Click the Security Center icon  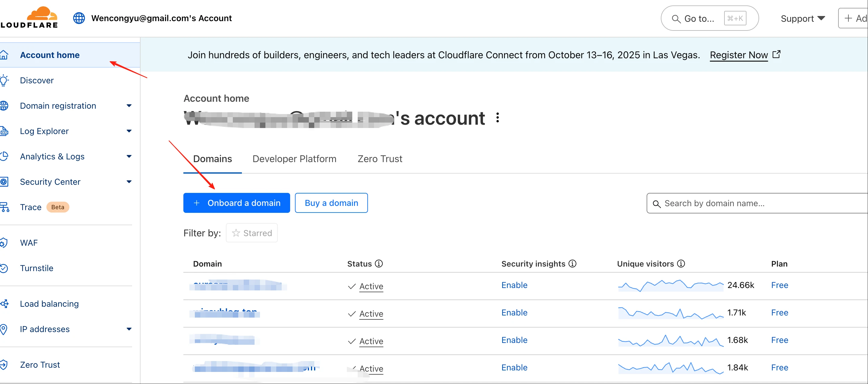click(4, 182)
